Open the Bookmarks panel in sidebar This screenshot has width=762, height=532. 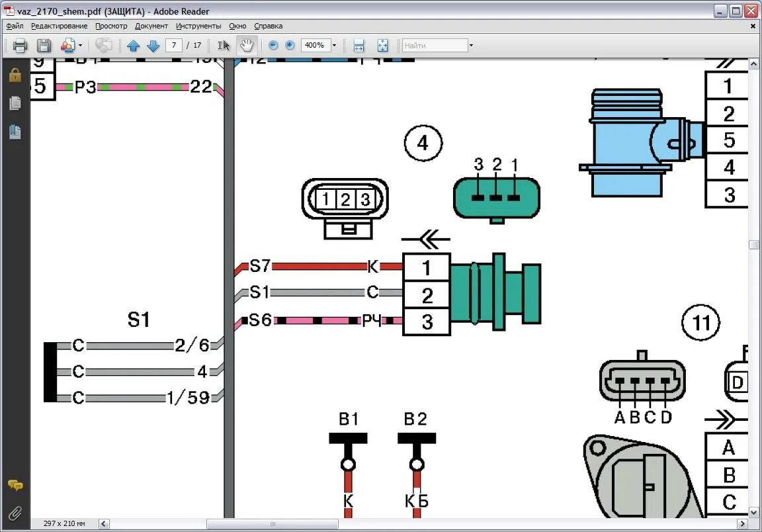(15, 132)
